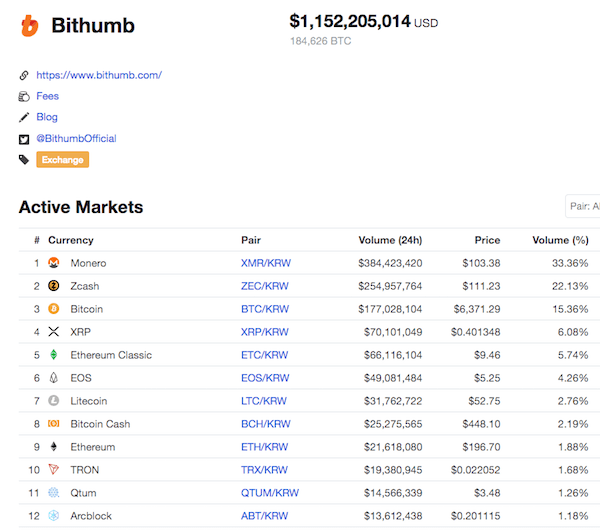
Task: Click the Bitcoin coin icon
Action: point(54,309)
